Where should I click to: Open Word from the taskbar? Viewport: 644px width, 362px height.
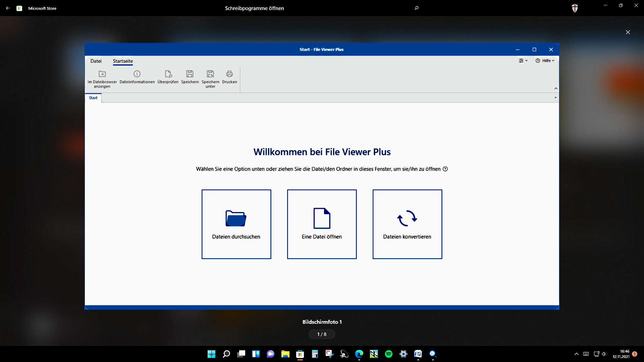point(418,354)
